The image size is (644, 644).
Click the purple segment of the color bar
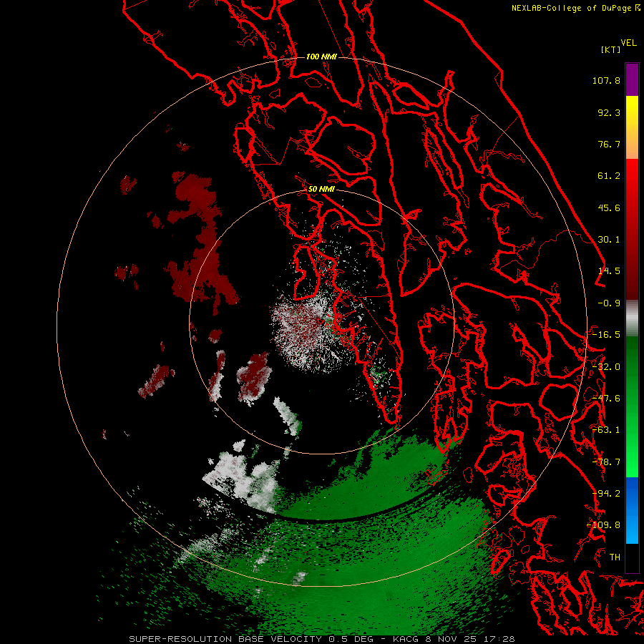pos(632,79)
